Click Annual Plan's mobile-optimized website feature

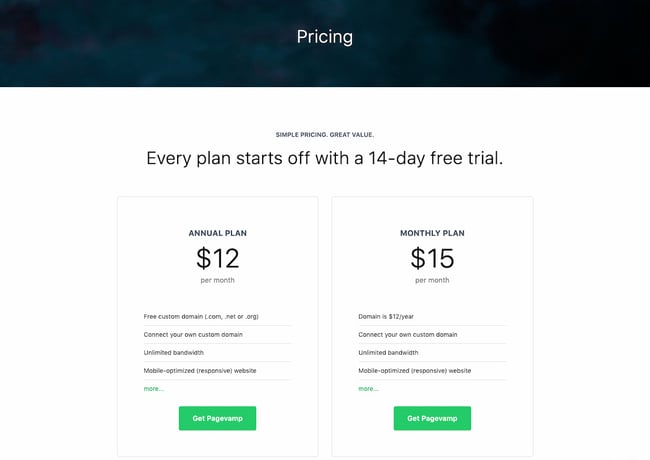[x=200, y=370]
